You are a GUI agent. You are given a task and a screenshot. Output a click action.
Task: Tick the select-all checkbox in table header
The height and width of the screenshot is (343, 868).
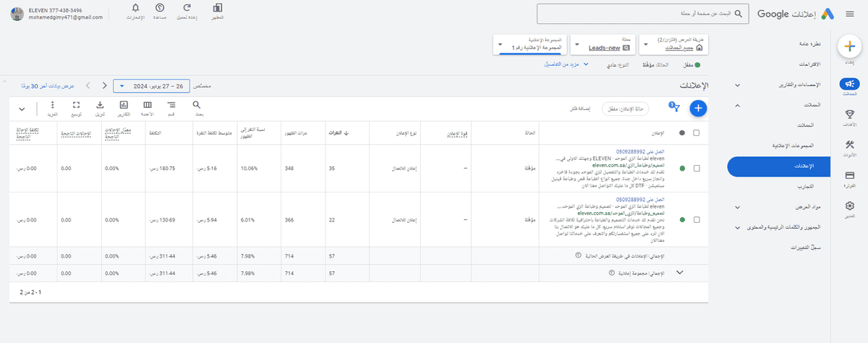tap(697, 132)
